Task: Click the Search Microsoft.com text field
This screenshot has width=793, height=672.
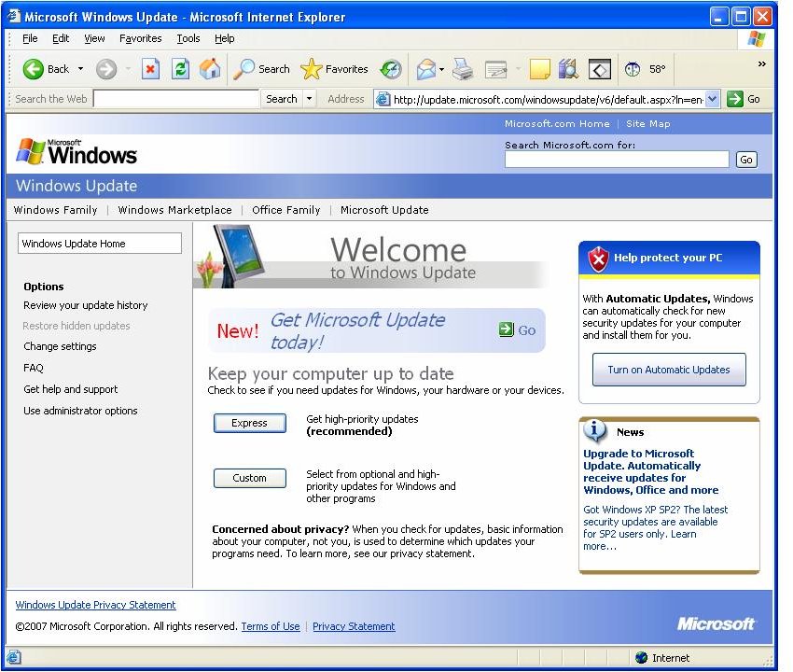Action: click(x=617, y=160)
